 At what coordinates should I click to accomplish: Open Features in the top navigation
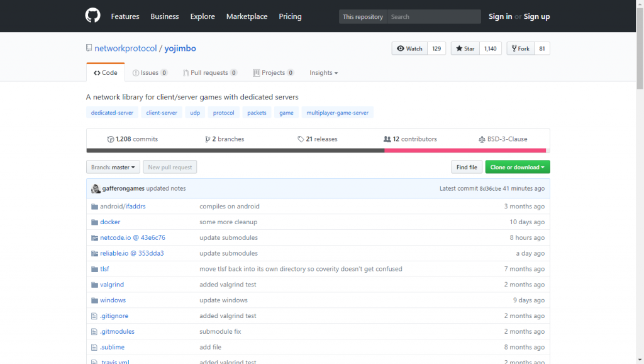(x=125, y=16)
